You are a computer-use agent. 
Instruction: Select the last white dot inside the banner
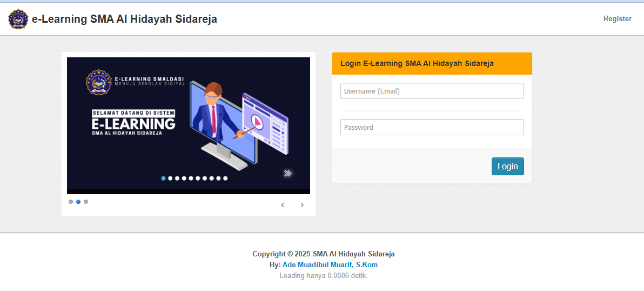click(x=225, y=178)
